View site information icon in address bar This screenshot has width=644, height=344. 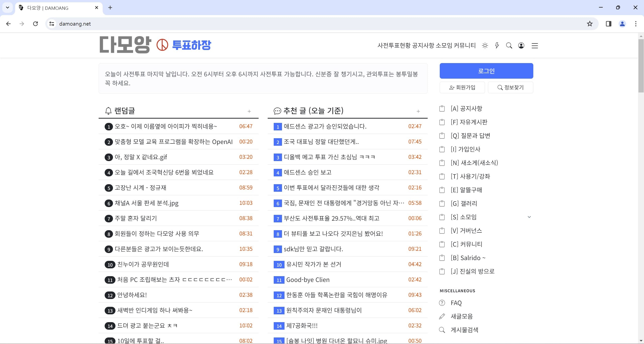coord(52,24)
